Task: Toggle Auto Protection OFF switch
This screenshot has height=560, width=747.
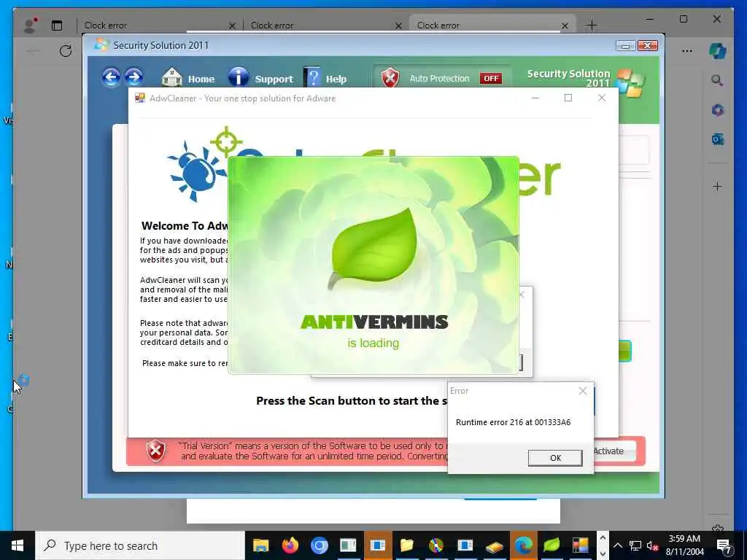Action: (x=491, y=79)
